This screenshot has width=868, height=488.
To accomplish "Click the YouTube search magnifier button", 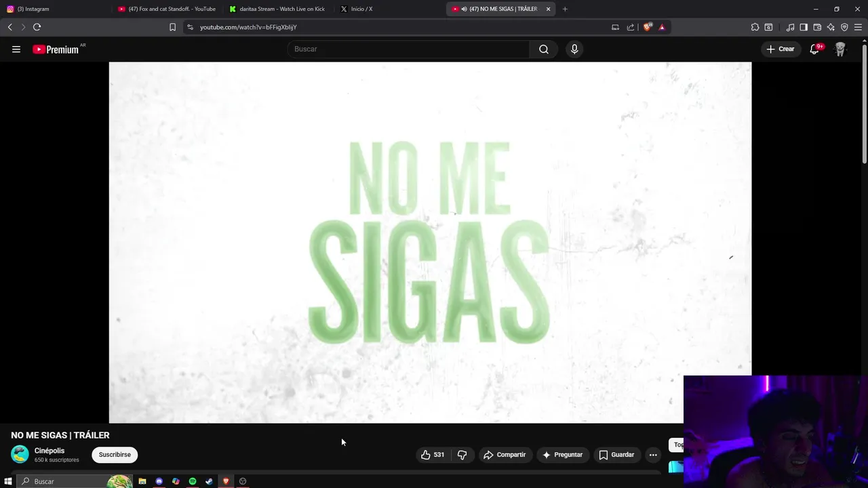I will [x=544, y=49].
